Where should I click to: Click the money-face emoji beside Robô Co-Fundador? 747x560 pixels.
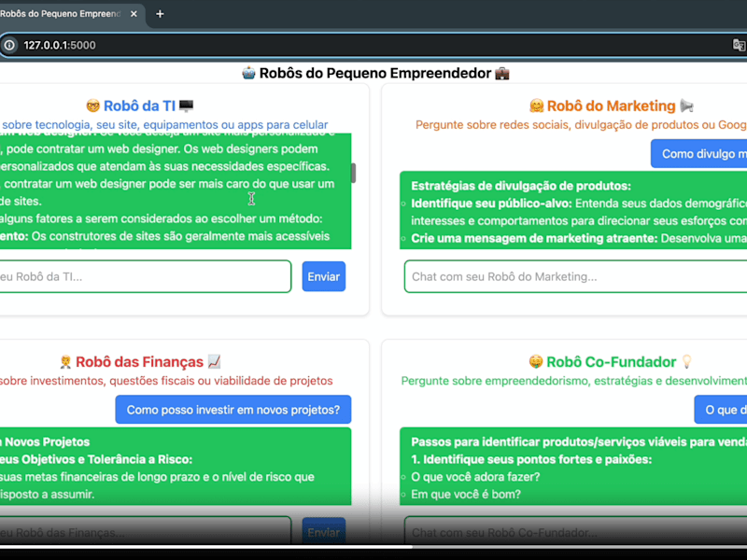(x=536, y=362)
